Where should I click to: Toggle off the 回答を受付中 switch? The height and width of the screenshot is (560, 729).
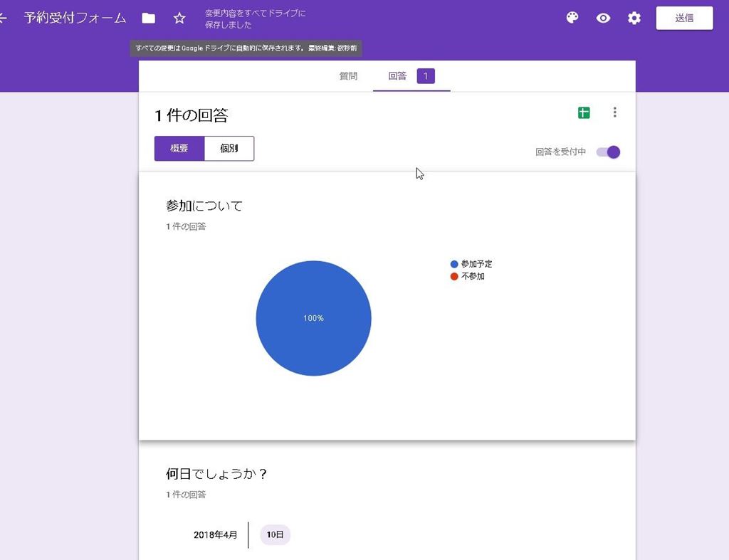click(609, 152)
